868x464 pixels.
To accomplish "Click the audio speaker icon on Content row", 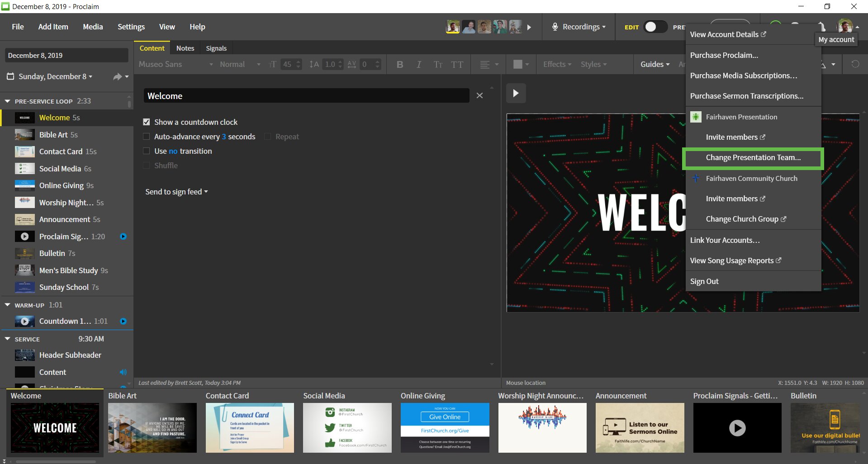I will tap(123, 372).
